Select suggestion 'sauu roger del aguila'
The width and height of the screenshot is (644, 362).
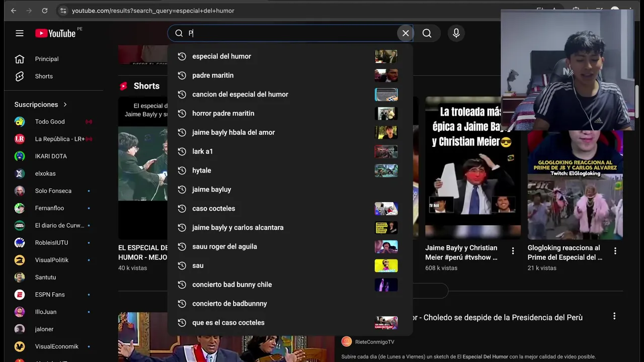click(290, 246)
